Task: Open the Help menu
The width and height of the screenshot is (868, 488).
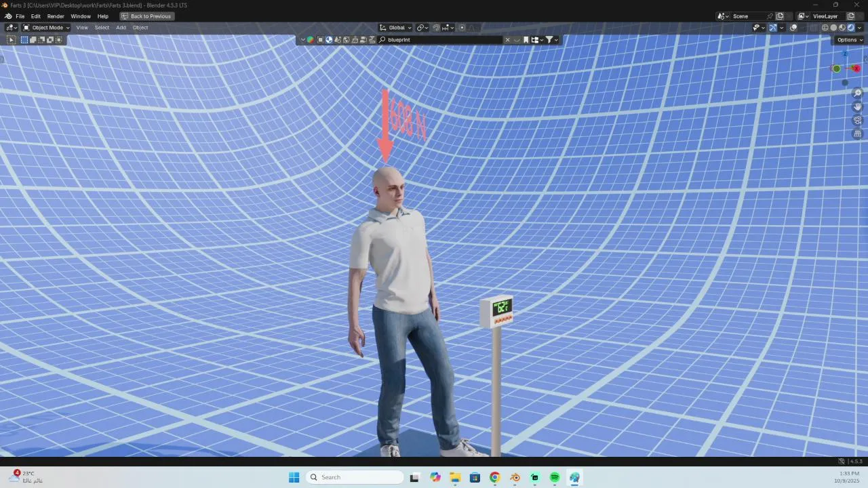Action: (x=103, y=16)
